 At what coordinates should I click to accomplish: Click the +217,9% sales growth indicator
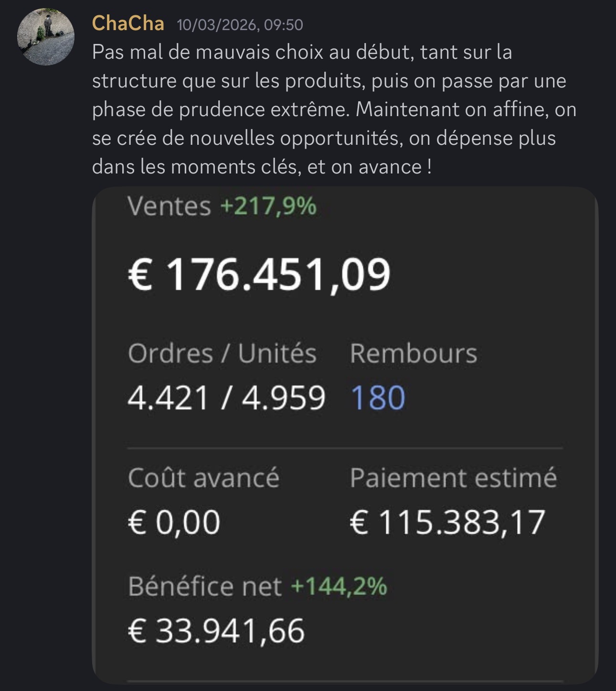268,206
